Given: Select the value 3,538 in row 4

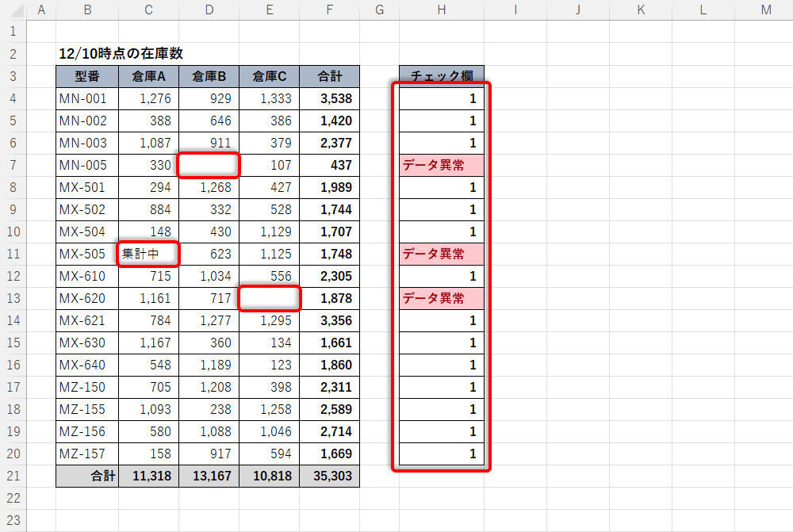Looking at the screenshot, I should [x=329, y=98].
